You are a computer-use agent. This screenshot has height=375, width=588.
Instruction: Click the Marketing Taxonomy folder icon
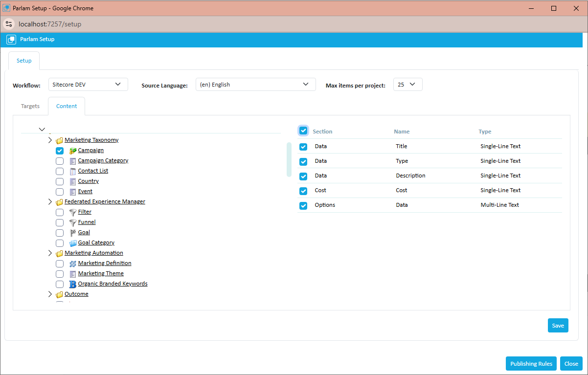pos(59,140)
